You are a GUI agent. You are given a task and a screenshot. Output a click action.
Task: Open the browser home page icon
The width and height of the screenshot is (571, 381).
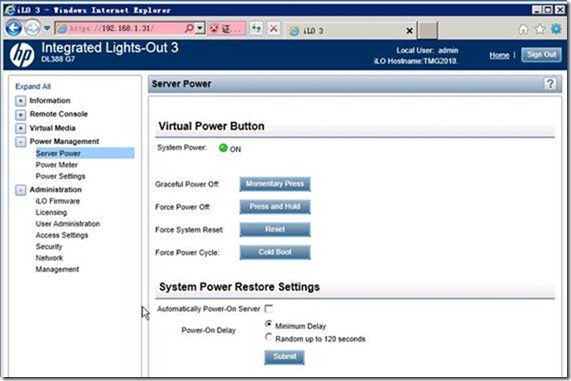(x=523, y=29)
